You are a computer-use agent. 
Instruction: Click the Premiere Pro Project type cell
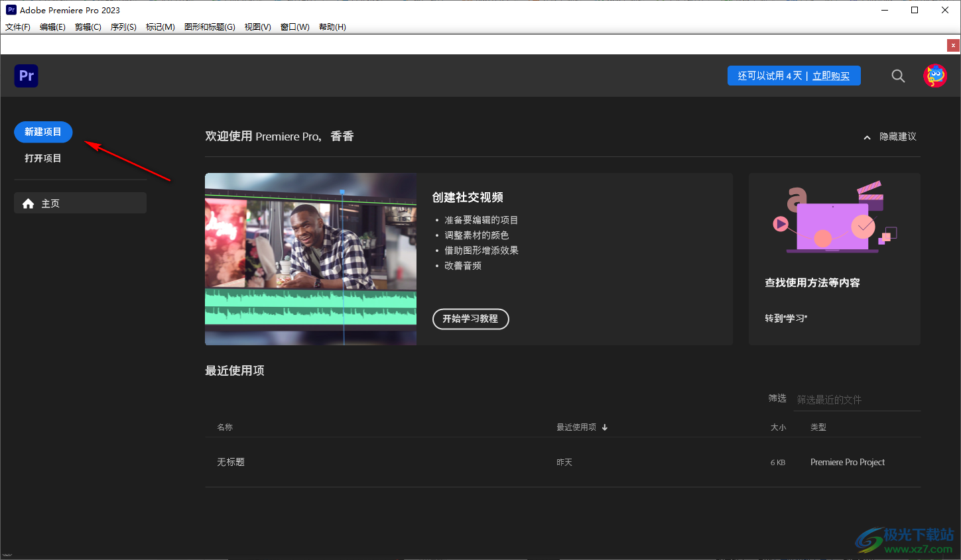[x=848, y=462]
